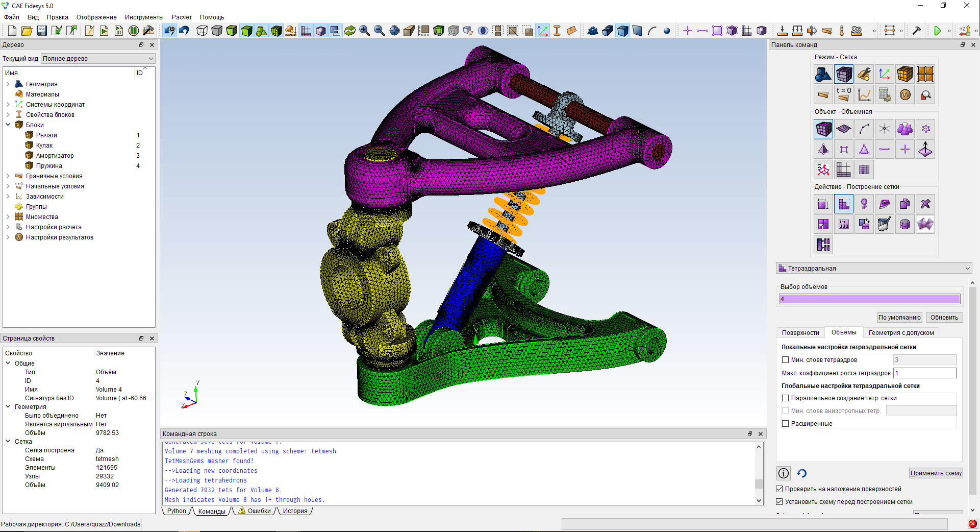Open the graph dependencies mode icon

click(864, 95)
